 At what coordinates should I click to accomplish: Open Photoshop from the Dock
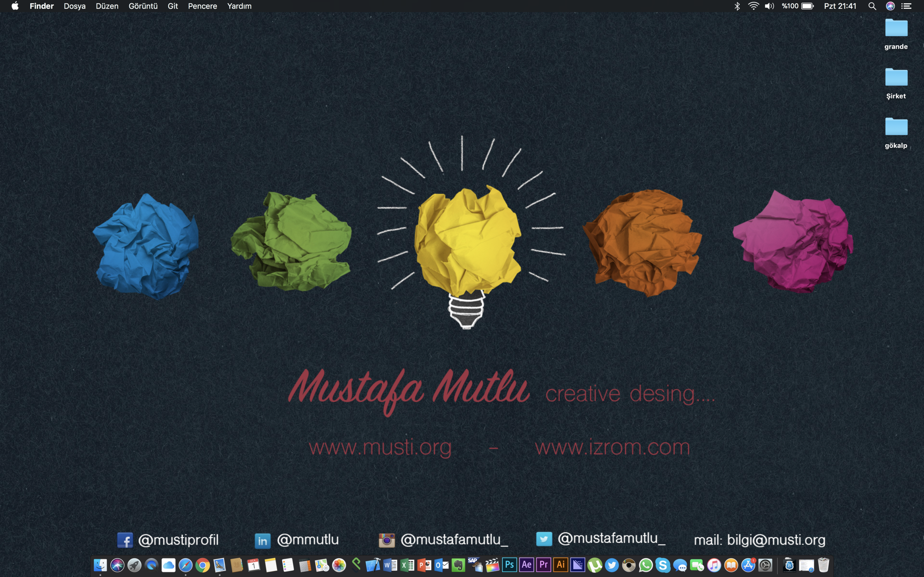(509, 565)
